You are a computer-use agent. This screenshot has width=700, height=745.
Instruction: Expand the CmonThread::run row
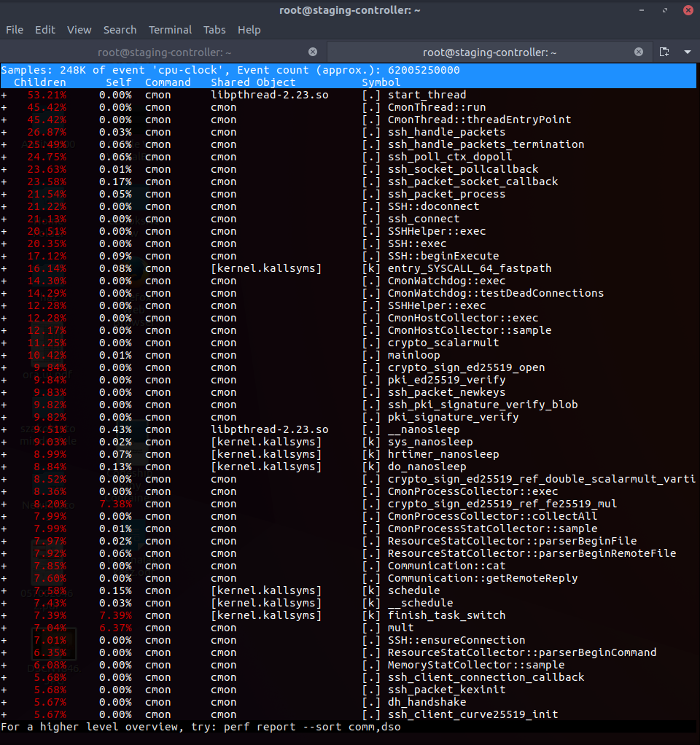click(4, 107)
